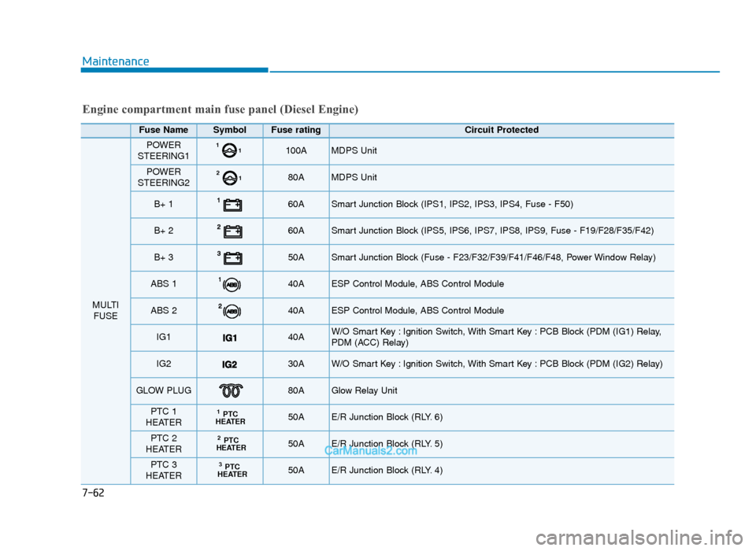Click the PTC 2 HEATER fuse name
Image resolution: width=756 pixels, height=551 pixels.
(164, 443)
